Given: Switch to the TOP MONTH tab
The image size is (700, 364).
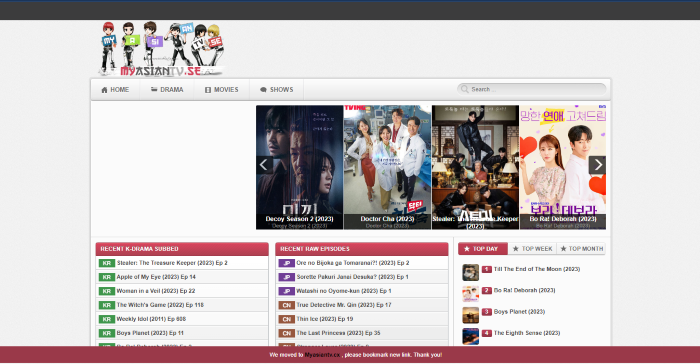Looking at the screenshot, I should click(x=581, y=248).
